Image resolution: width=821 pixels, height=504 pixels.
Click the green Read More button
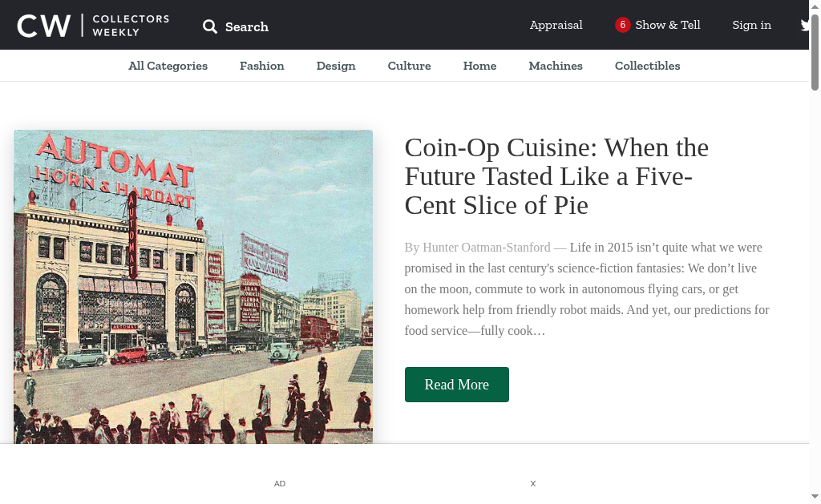456,385
